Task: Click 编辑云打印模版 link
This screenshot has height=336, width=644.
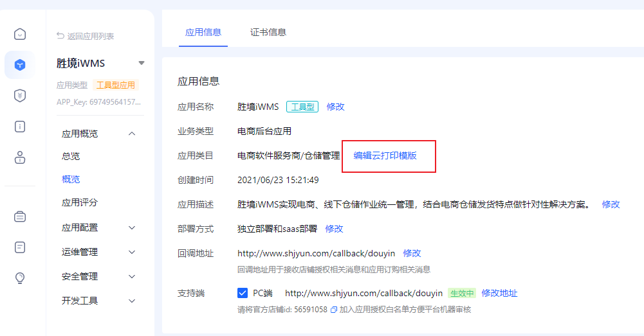Action: pyautogui.click(x=385, y=155)
